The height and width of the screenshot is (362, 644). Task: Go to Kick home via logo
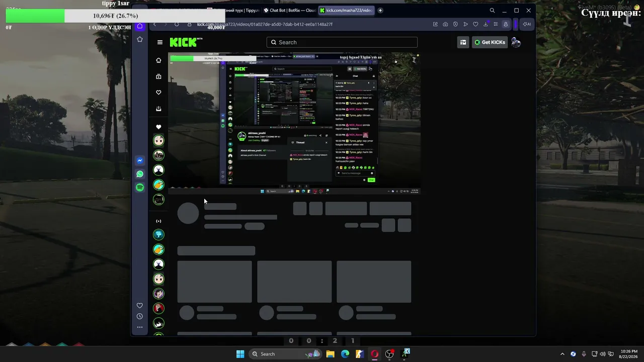pyautogui.click(x=186, y=42)
